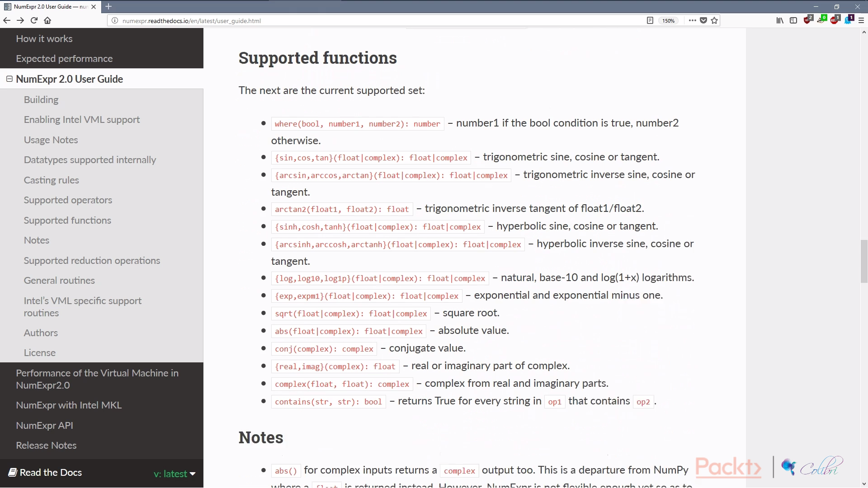
Task: Open the browser home page
Action: coord(47,20)
